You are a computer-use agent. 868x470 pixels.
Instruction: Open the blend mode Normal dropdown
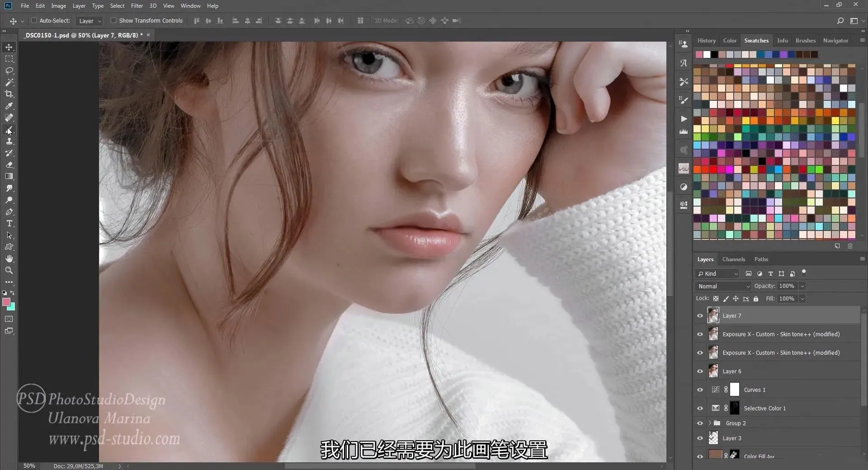723,286
